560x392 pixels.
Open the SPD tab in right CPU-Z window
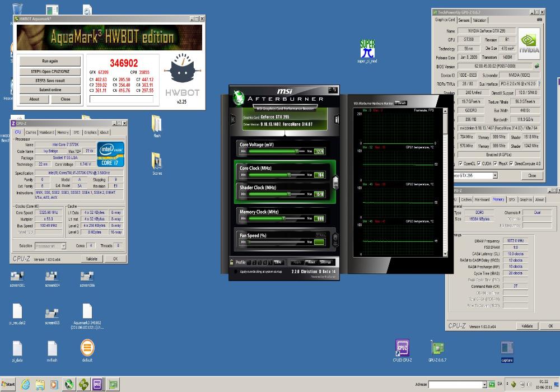(x=512, y=199)
